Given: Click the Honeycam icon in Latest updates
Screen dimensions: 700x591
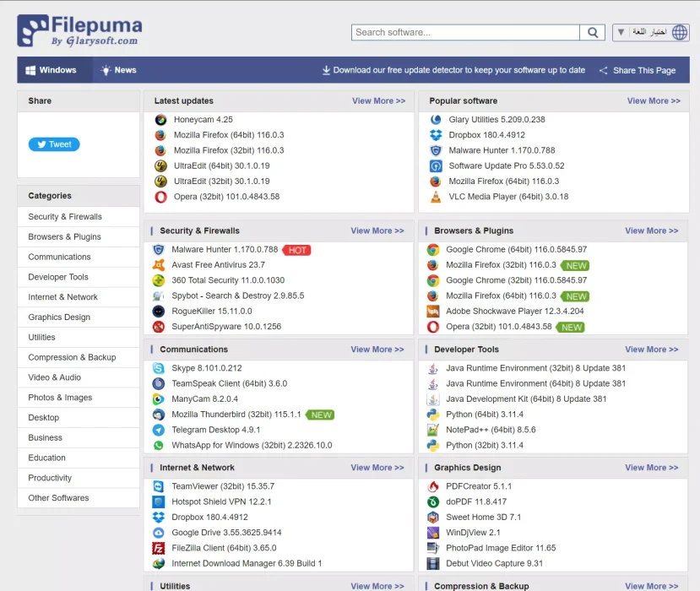Looking at the screenshot, I should 160,120.
